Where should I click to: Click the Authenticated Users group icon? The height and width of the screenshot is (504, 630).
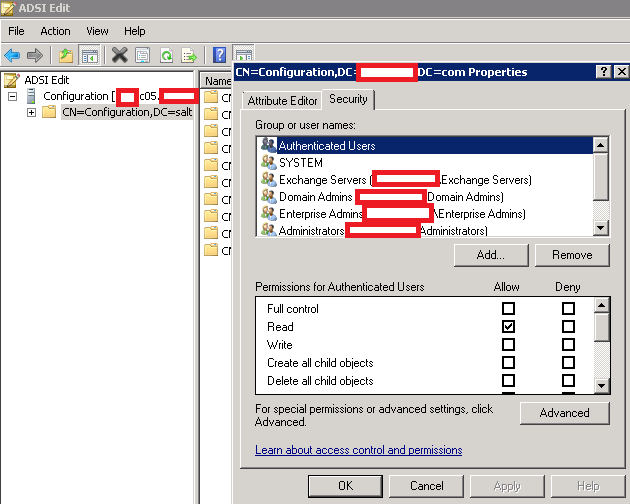tap(268, 145)
